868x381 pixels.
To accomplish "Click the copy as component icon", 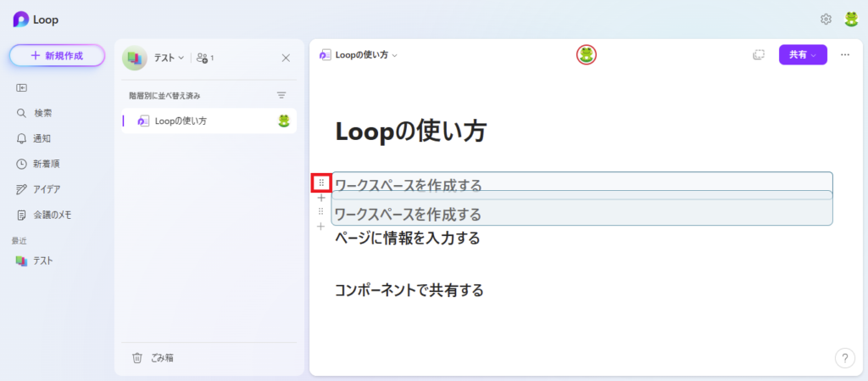I will pos(759,55).
